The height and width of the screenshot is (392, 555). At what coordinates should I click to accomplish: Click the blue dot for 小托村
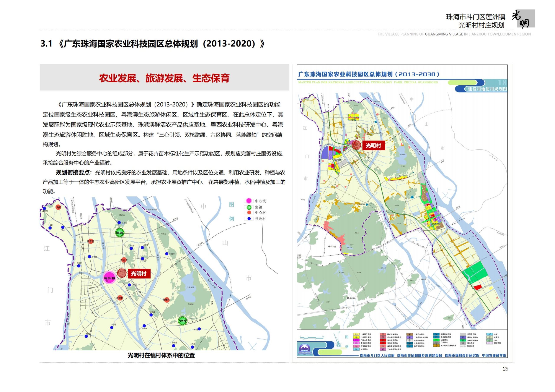click(x=193, y=347)
